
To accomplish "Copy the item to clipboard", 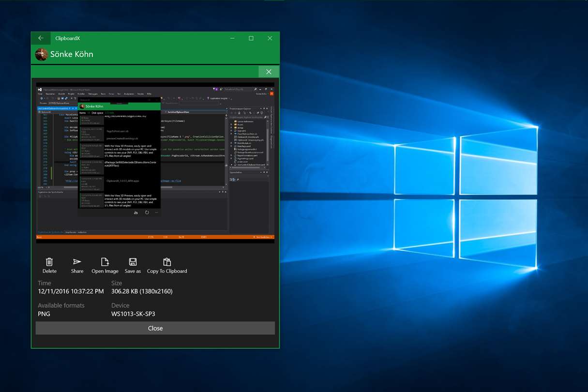I will click(x=167, y=266).
